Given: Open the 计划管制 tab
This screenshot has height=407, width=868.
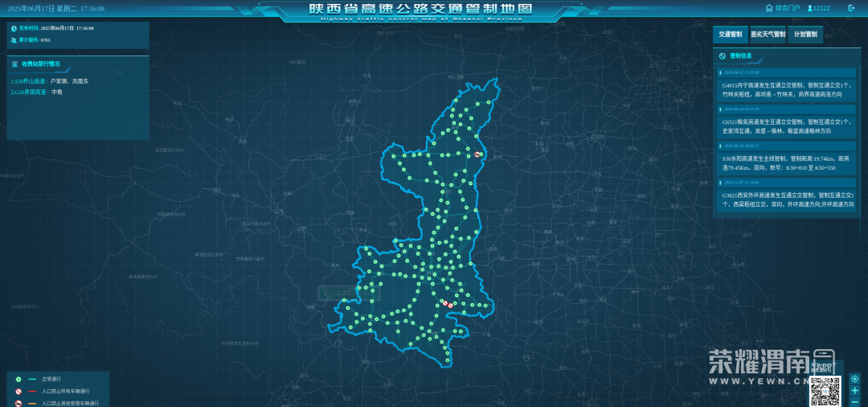Looking at the screenshot, I should pos(805,35).
